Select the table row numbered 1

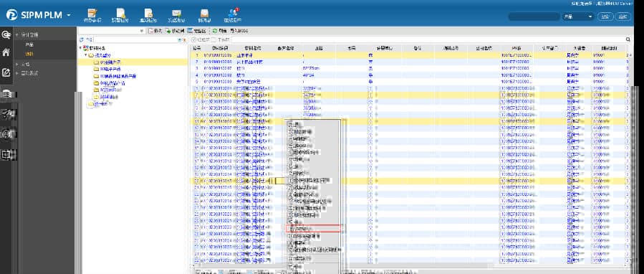(x=408, y=55)
